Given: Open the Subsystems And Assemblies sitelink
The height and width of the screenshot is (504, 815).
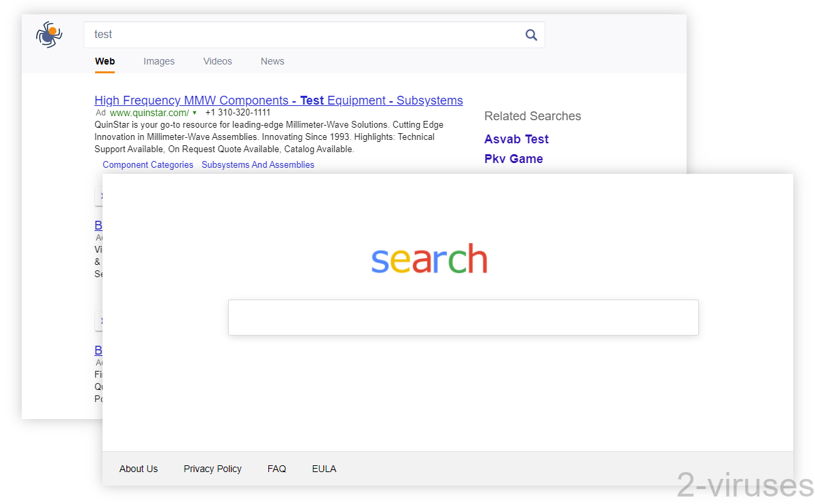Looking at the screenshot, I should (257, 164).
